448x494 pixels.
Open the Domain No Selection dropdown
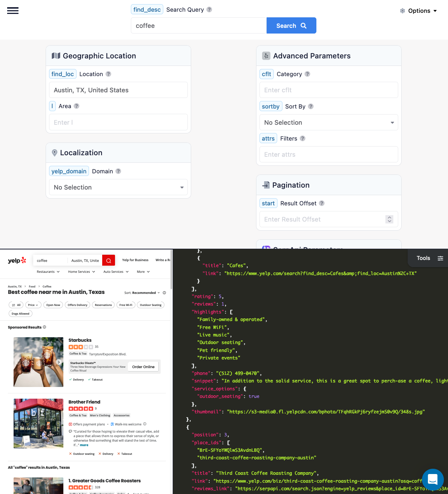pyautogui.click(x=118, y=187)
